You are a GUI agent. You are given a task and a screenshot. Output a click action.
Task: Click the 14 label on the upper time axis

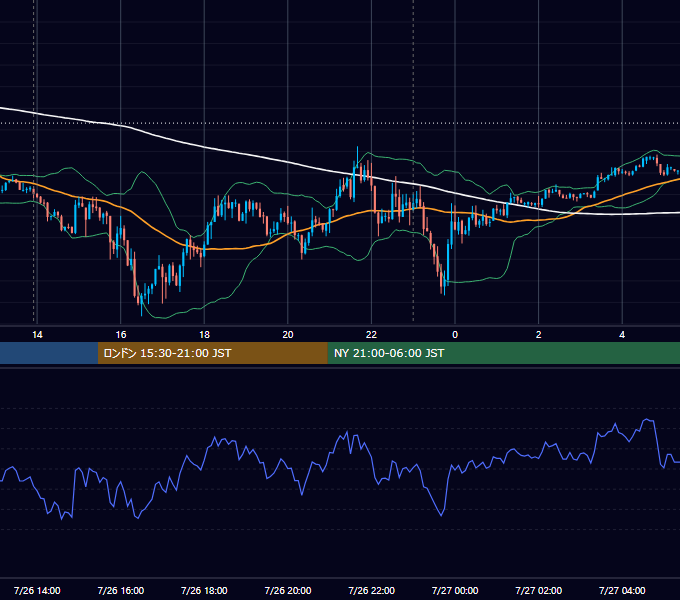[37, 335]
